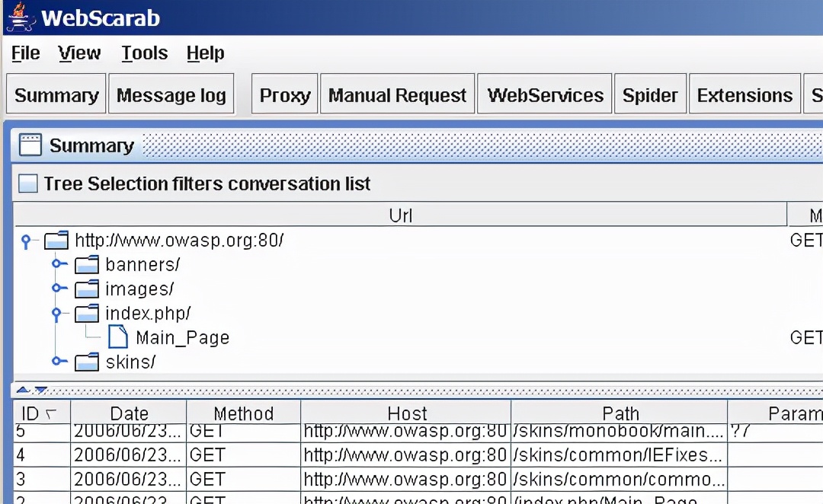Select the banners folder icon
Screen dimensions: 823x504
[x=87, y=264]
